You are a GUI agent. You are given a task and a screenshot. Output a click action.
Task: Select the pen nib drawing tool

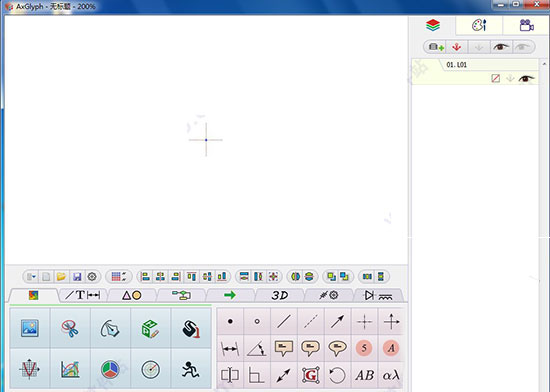point(110,328)
